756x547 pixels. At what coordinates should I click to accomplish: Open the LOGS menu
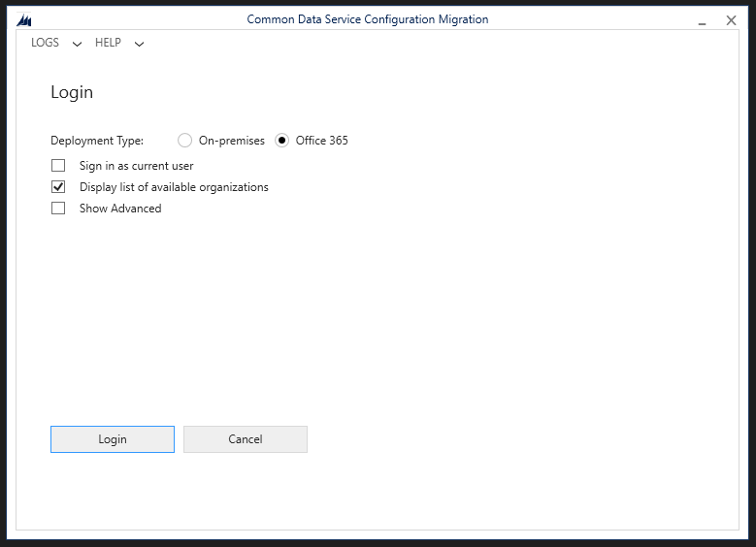point(45,43)
